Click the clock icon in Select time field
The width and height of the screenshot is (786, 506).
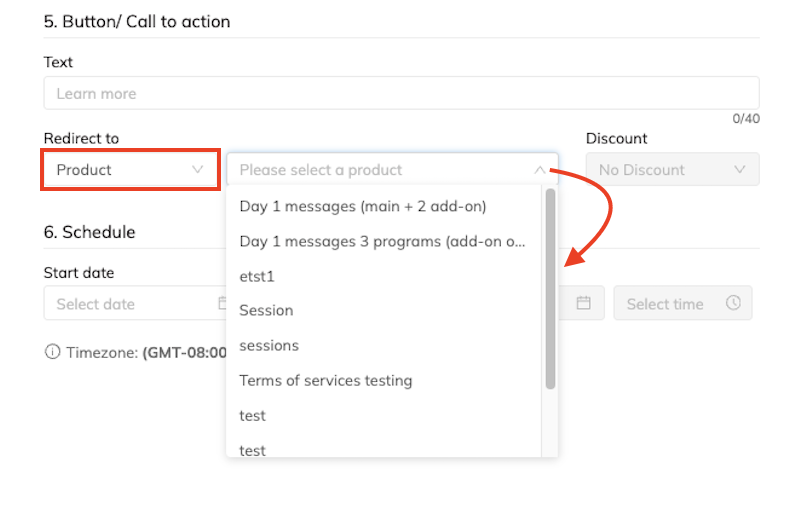733,303
